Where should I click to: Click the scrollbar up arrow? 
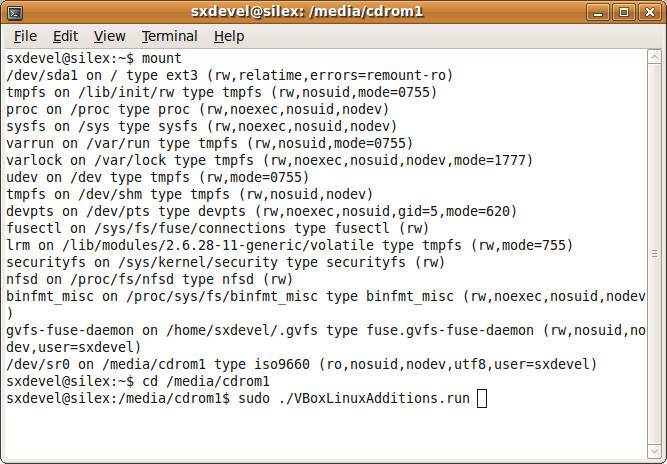pyautogui.click(x=654, y=57)
